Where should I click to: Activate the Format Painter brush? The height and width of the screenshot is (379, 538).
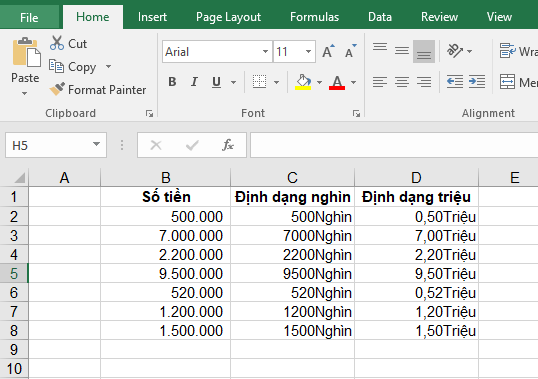[57, 89]
